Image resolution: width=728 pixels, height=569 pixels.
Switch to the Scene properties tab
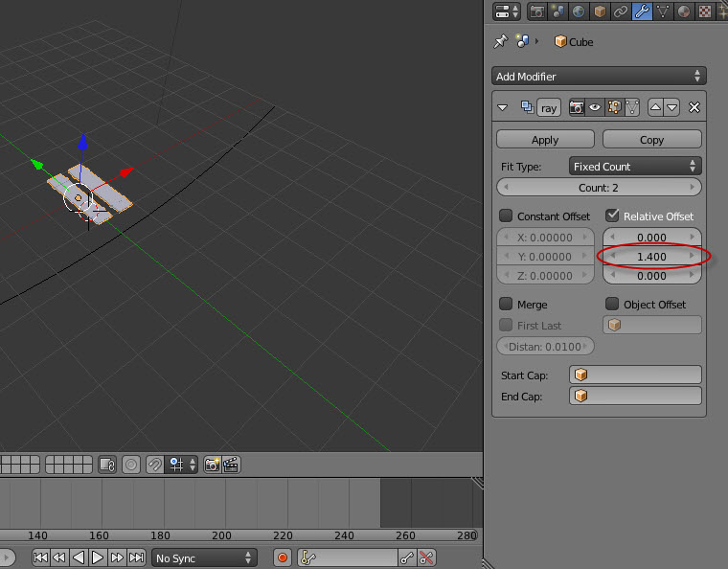pos(557,11)
